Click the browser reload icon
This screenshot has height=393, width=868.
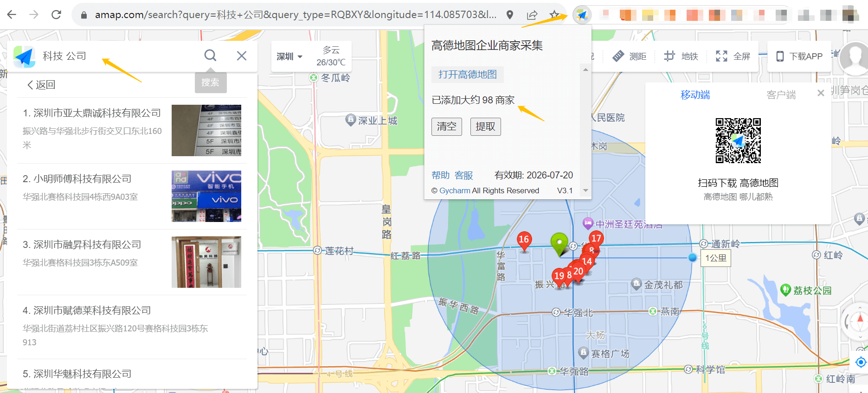click(x=56, y=15)
